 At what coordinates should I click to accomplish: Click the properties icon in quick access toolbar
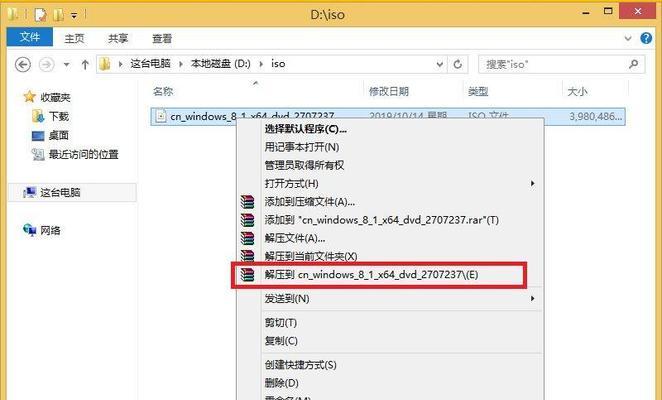(x=40, y=15)
